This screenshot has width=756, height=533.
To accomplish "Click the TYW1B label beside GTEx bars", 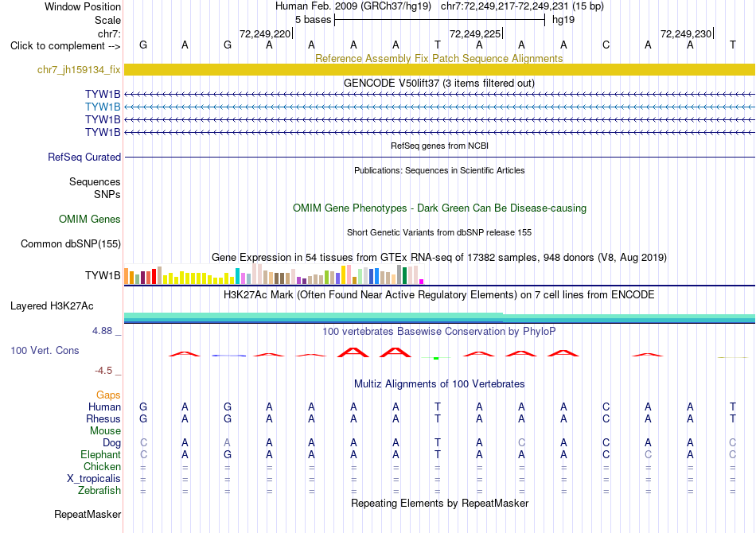I will point(103,275).
